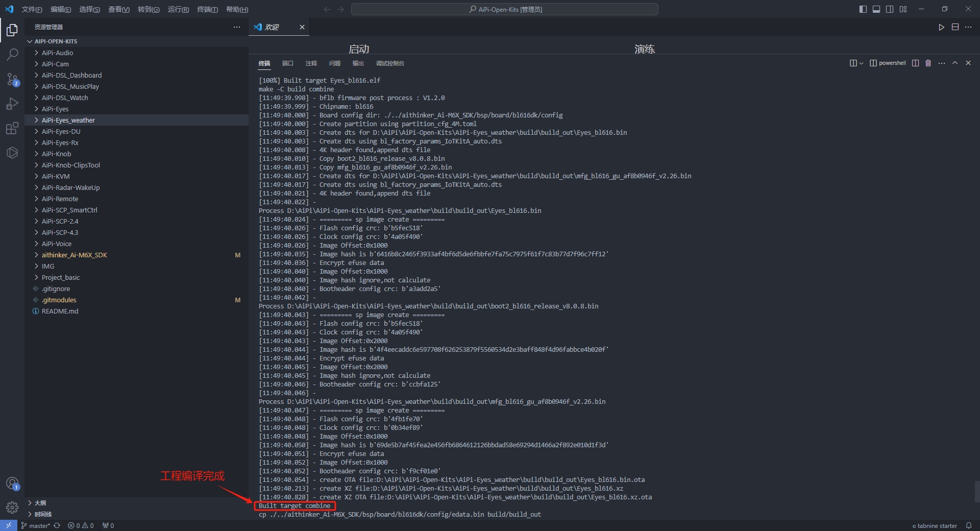Split the editor layout icon at top right
The width and height of the screenshot is (980, 531).
955,27
